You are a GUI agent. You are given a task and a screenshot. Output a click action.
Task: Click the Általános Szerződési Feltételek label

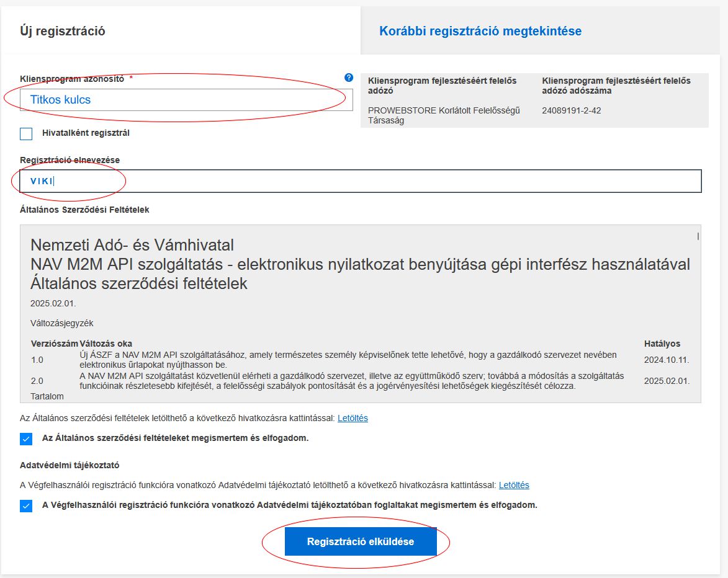pos(84,210)
